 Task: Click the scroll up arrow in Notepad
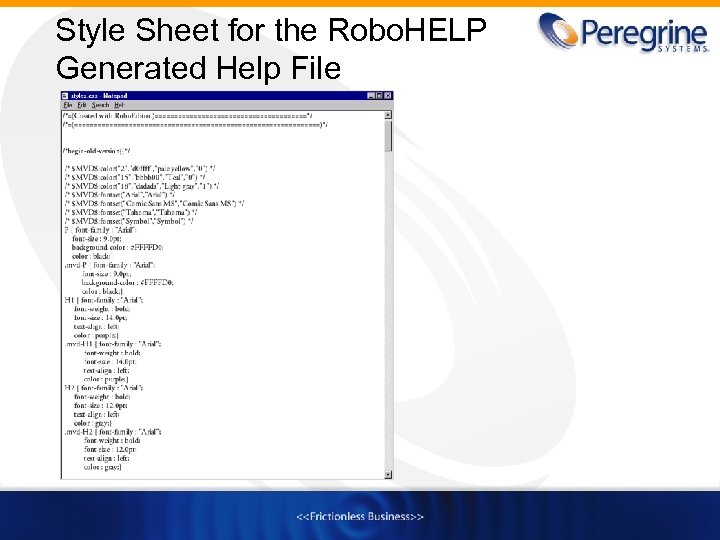(x=388, y=115)
